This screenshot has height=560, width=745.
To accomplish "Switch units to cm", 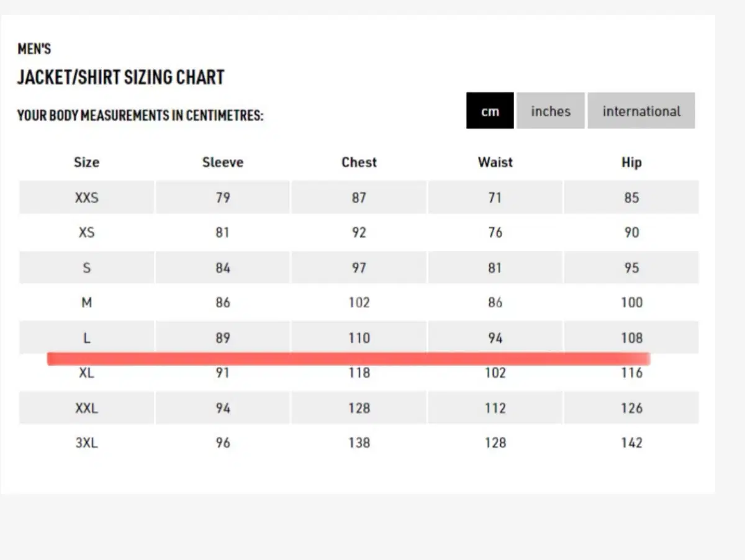I will [490, 111].
